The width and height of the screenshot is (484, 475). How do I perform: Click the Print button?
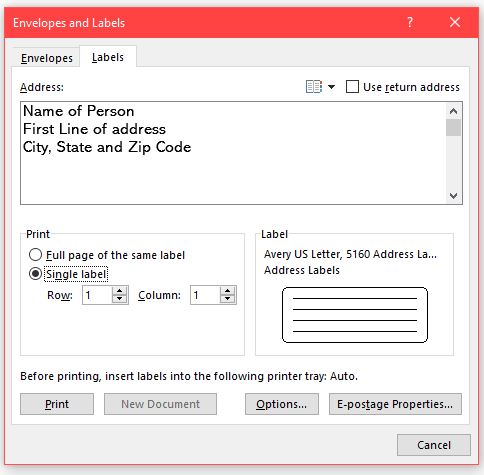point(57,404)
